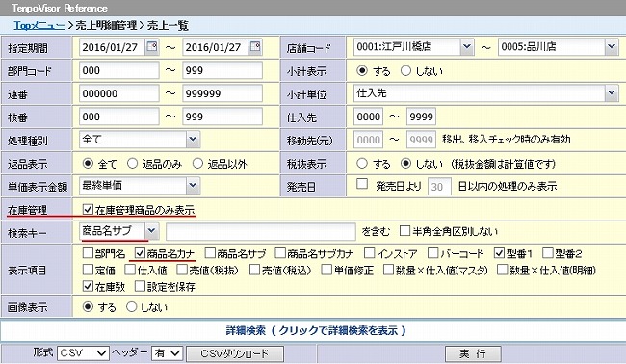626x364 pixels.
Task: Toggle the 設定を保存 checkbox
Action: coord(140,286)
